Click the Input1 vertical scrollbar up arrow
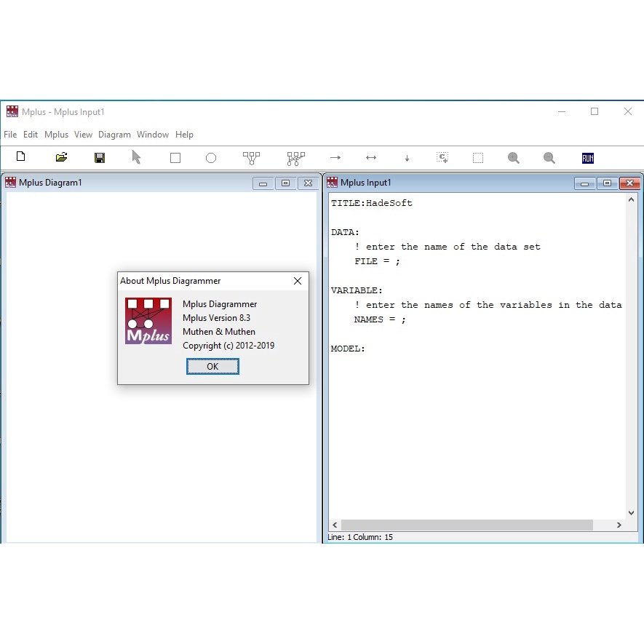 [632, 199]
